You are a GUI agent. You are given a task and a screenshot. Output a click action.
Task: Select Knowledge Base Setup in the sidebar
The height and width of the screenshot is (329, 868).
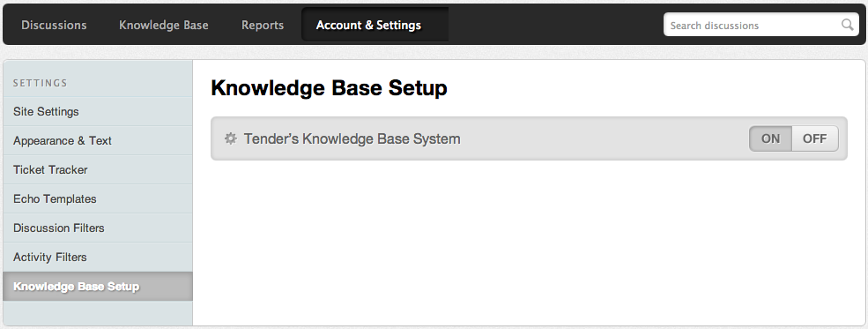tap(98, 287)
